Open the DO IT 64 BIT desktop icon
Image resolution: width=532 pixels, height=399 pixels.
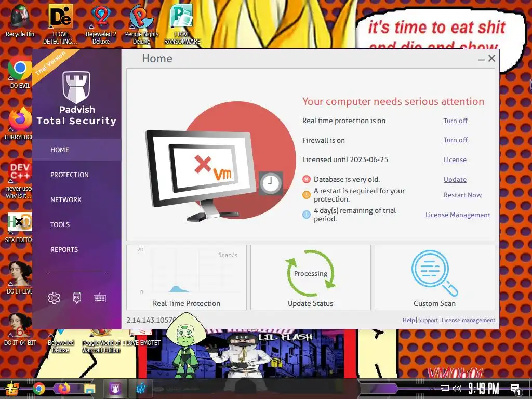click(x=20, y=329)
